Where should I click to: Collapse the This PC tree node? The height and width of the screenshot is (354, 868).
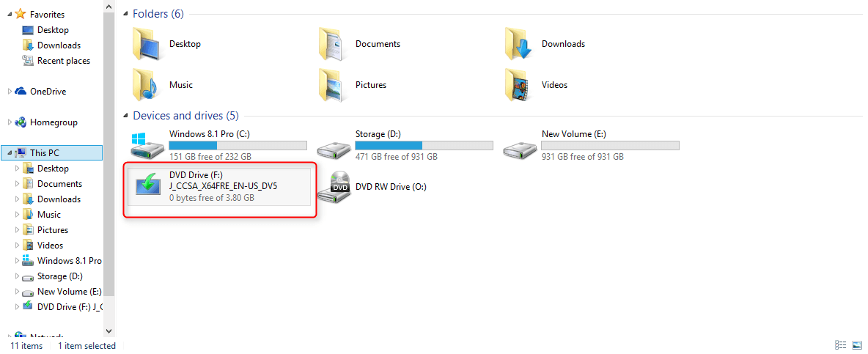coord(10,153)
